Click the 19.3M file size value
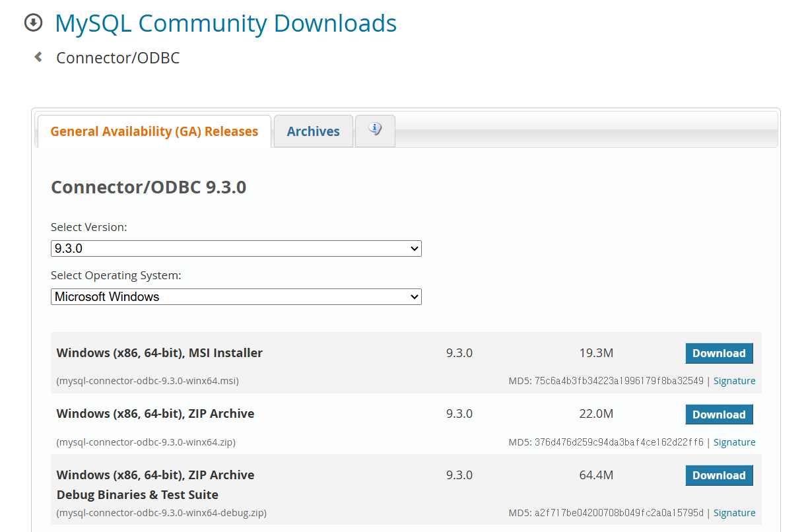 pos(596,353)
